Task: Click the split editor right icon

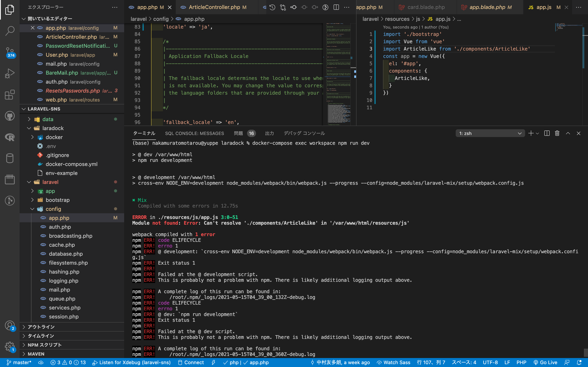Action: pos(336,7)
